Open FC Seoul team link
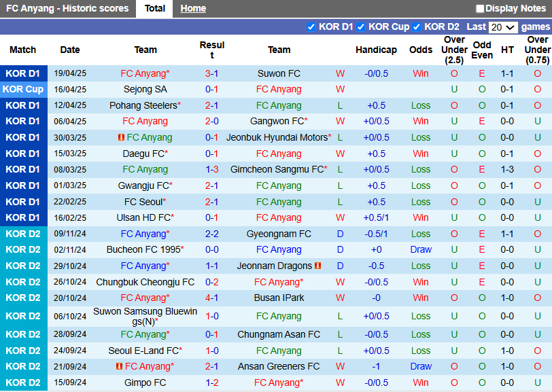The height and width of the screenshot is (392, 552). click(x=143, y=202)
